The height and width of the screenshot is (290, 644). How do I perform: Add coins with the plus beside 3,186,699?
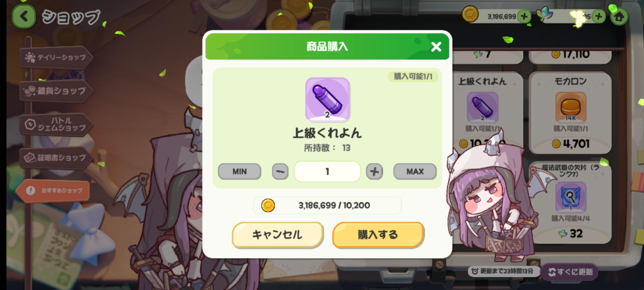tap(524, 17)
